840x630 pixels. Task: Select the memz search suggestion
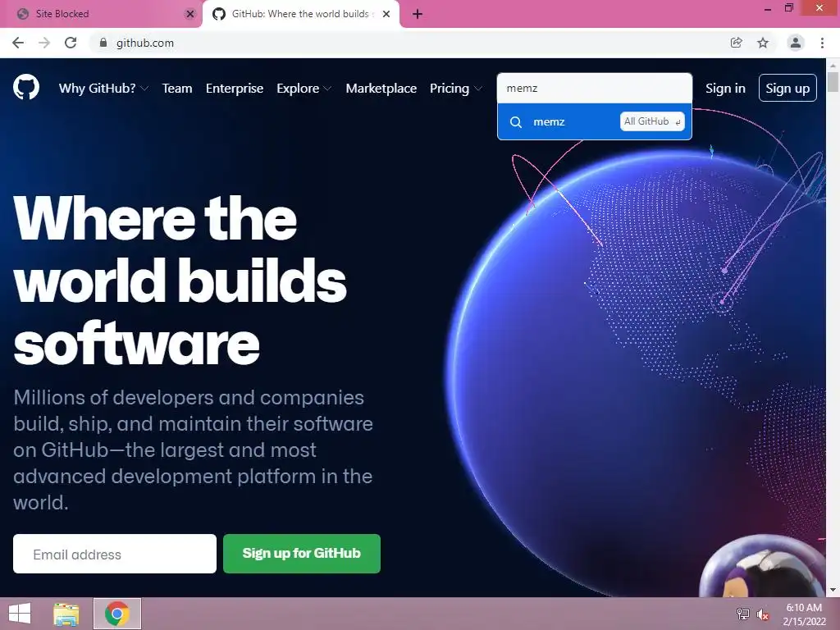click(x=594, y=121)
